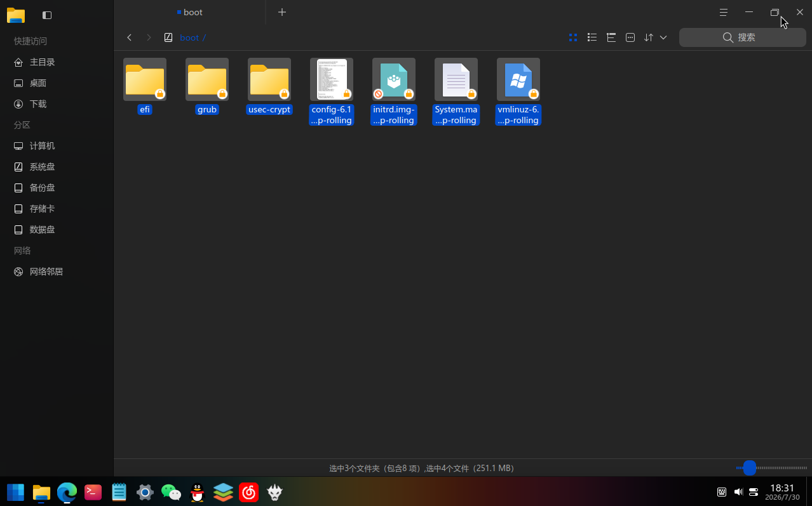
Task: Add a new tab
Action: pyautogui.click(x=282, y=12)
